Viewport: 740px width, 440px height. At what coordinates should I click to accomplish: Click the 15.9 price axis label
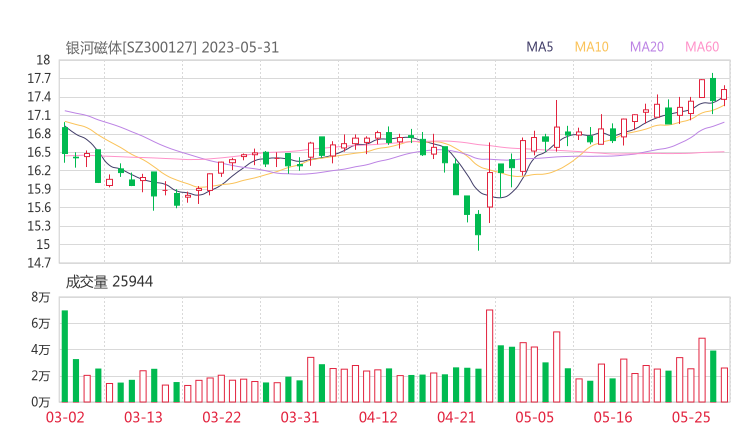[x=39, y=189]
